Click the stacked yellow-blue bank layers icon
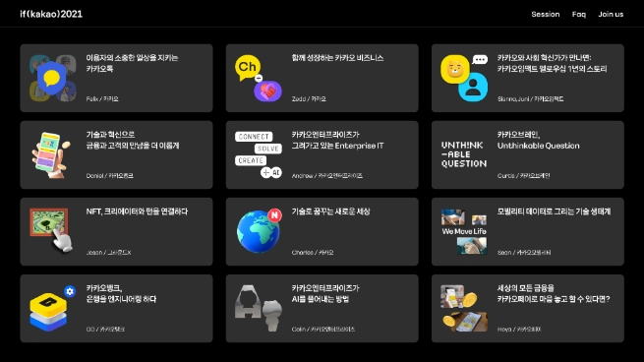Viewport: 644px width, 362px height. click(52, 308)
